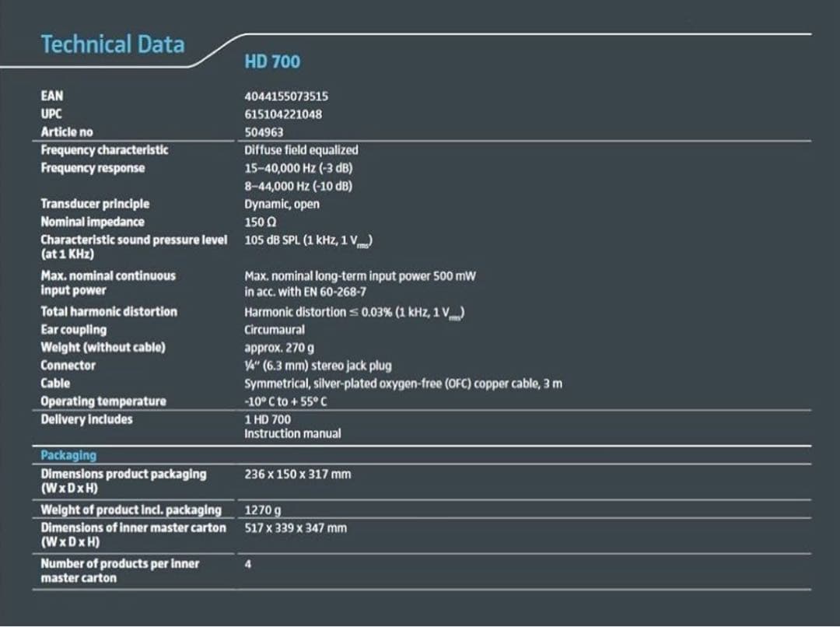The image size is (840, 627).
Task: Select the Transducer principle label
Action: tap(95, 204)
